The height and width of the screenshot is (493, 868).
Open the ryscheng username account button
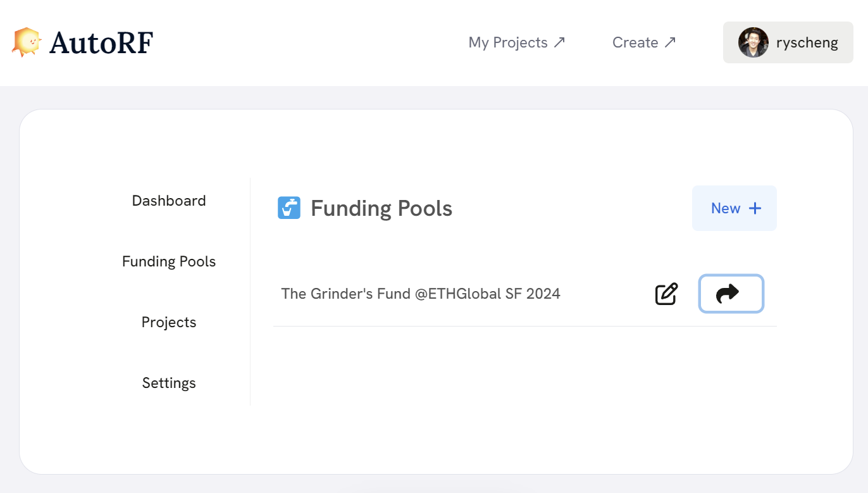point(788,42)
